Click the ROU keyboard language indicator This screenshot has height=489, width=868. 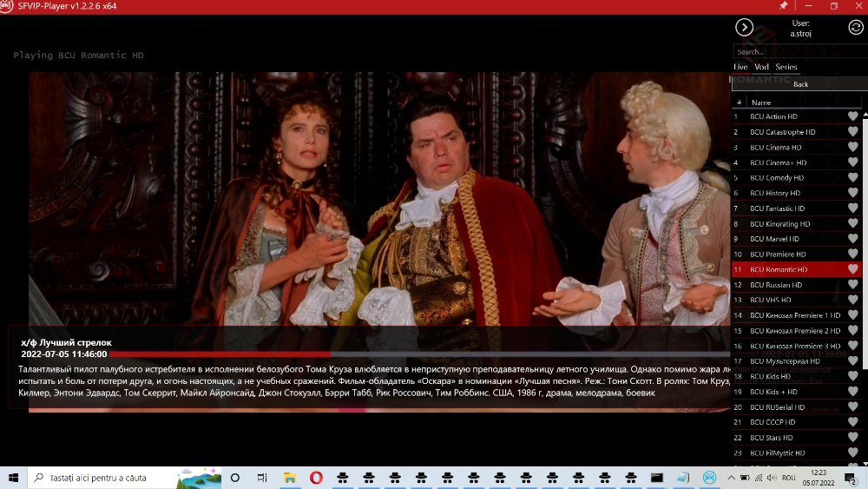click(788, 478)
